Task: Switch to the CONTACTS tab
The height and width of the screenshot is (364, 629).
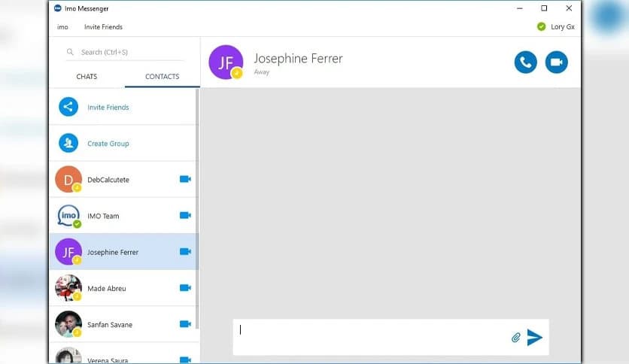Action: [x=162, y=77]
